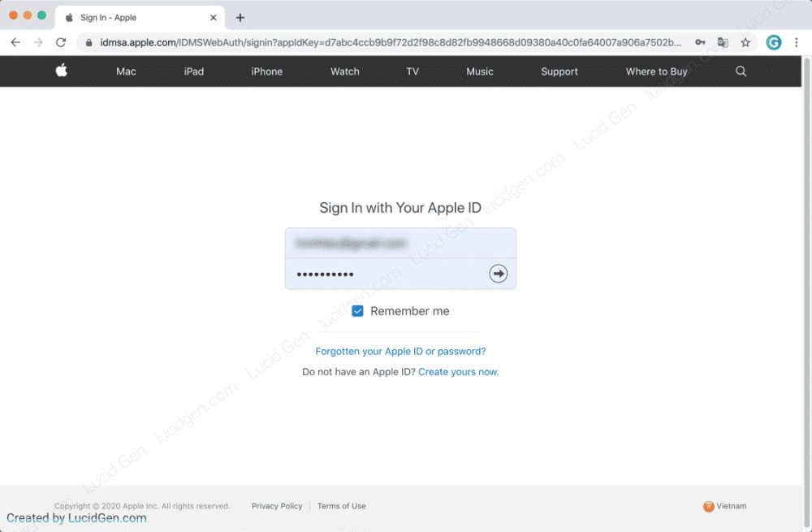Click the Create yours now link
The height and width of the screenshot is (532, 812).
458,372
